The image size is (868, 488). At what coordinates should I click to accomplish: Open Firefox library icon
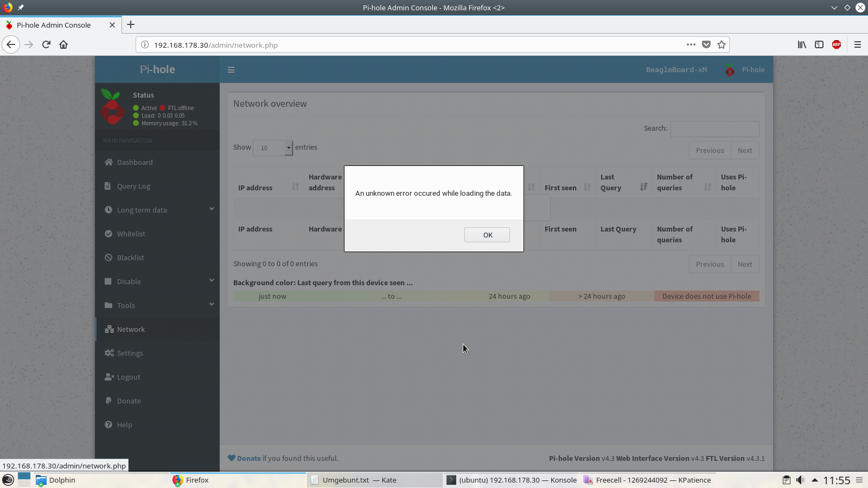point(802,44)
